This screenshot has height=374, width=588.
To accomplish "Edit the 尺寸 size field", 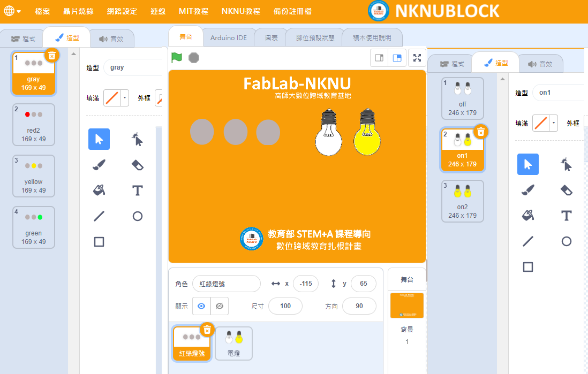I will click(285, 306).
